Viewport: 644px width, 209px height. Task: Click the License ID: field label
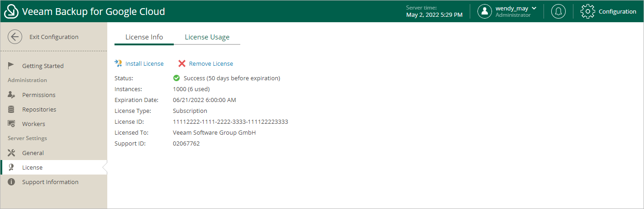(129, 122)
